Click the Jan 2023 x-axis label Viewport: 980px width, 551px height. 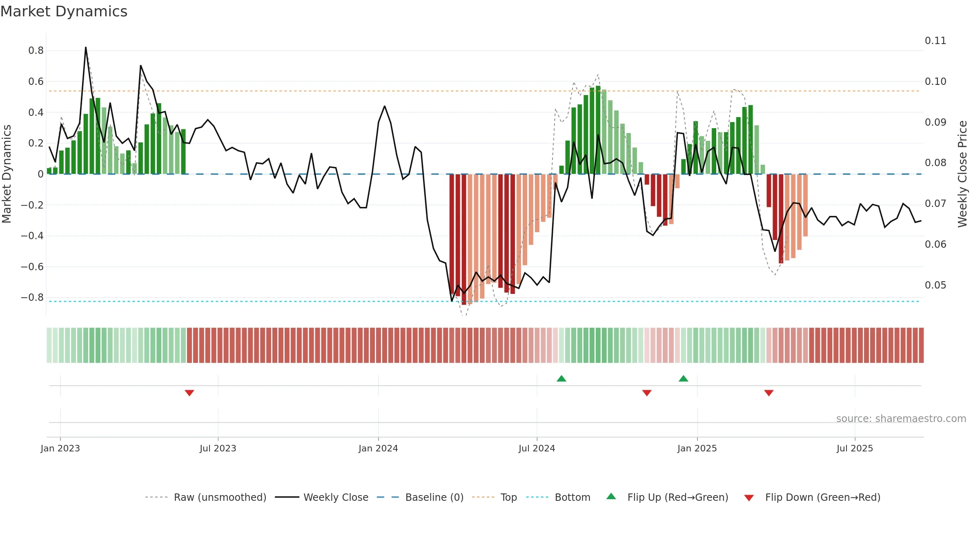click(60, 448)
